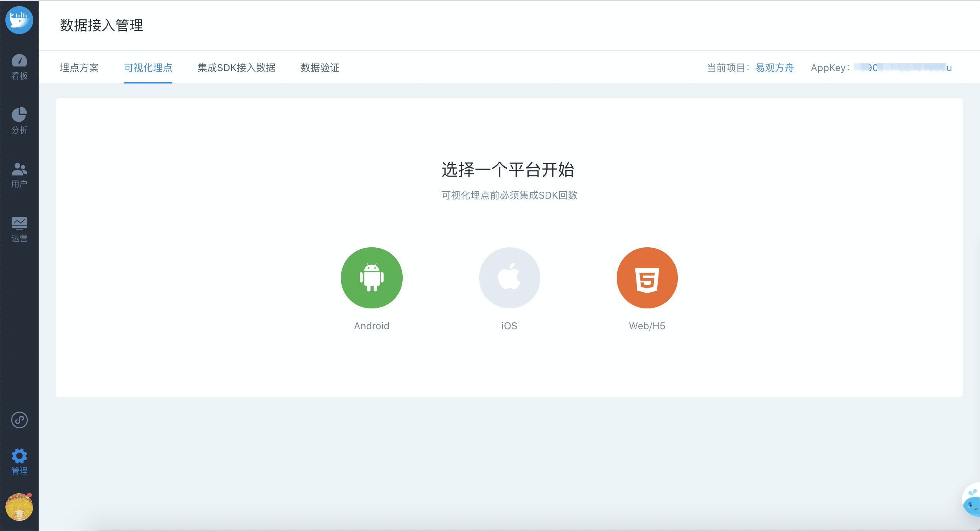Open the 运营 operations section

[x=19, y=229]
